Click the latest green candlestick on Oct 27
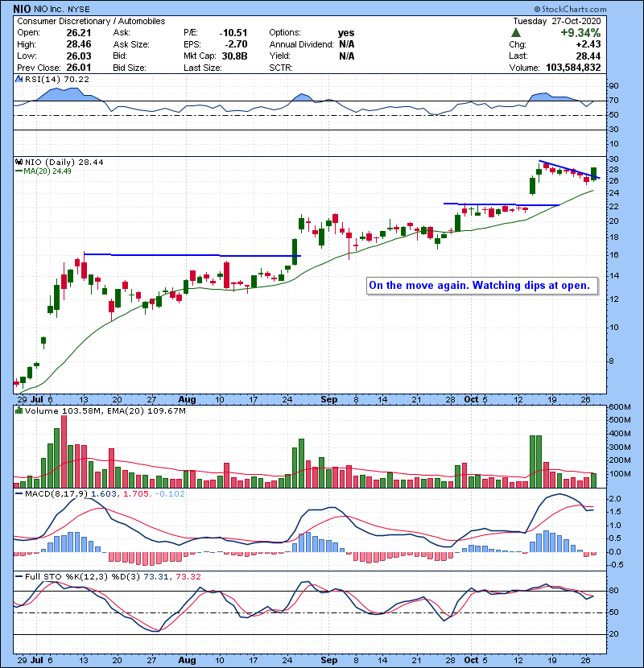Screen dimensions: 644x668 click(594, 174)
